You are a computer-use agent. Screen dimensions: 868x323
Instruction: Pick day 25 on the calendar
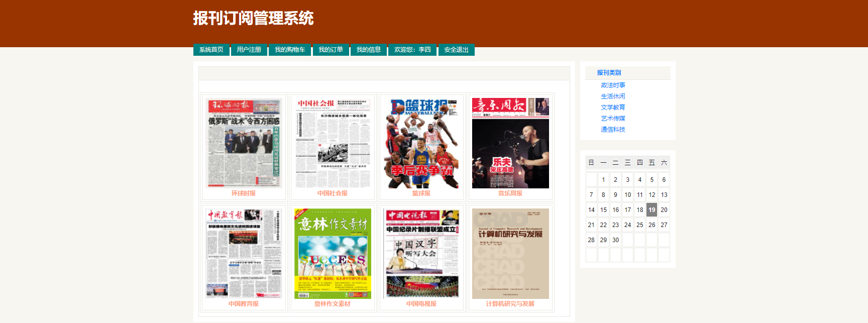click(639, 225)
